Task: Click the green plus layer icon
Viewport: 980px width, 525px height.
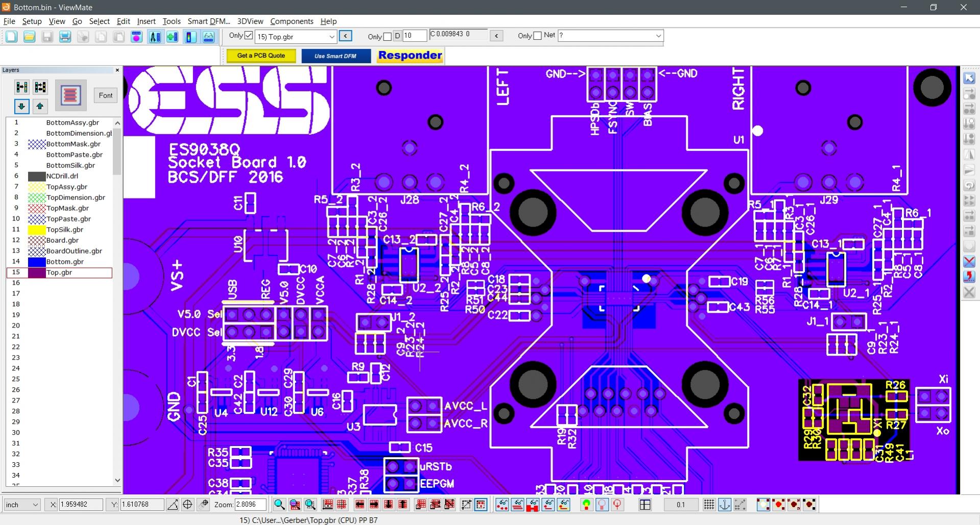Action: [173, 37]
